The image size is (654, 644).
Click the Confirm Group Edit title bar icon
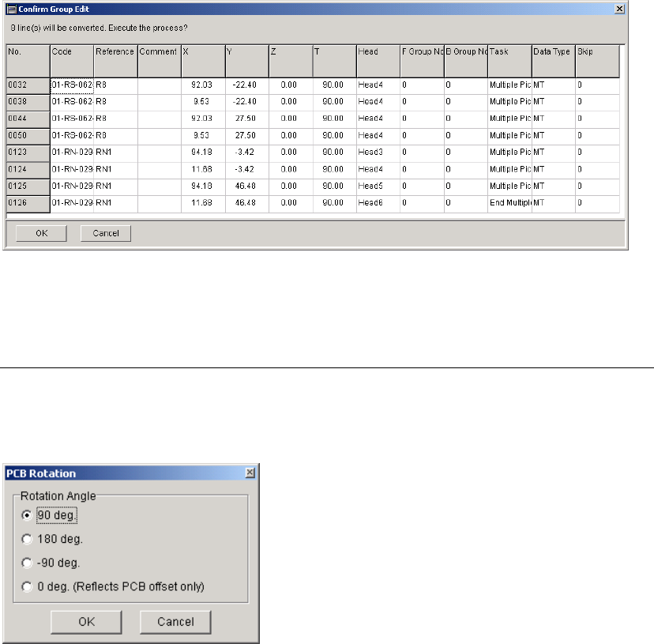[12, 9]
